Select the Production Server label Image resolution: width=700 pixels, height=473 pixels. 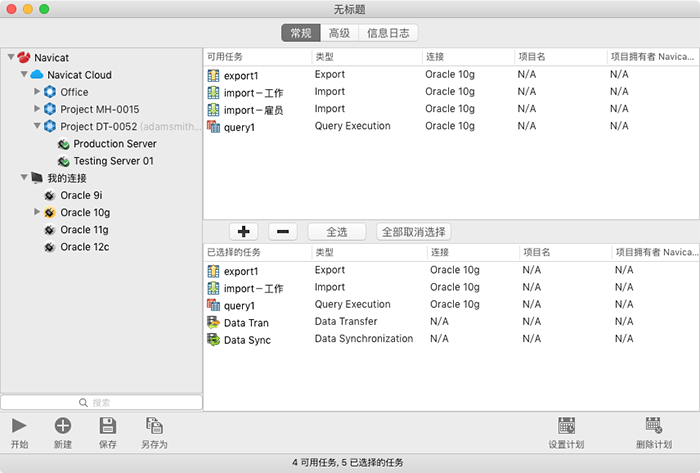tap(115, 144)
